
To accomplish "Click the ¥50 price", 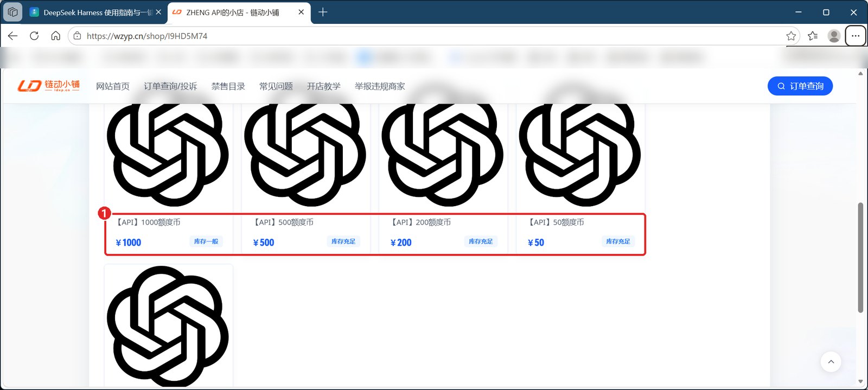I will (536, 242).
